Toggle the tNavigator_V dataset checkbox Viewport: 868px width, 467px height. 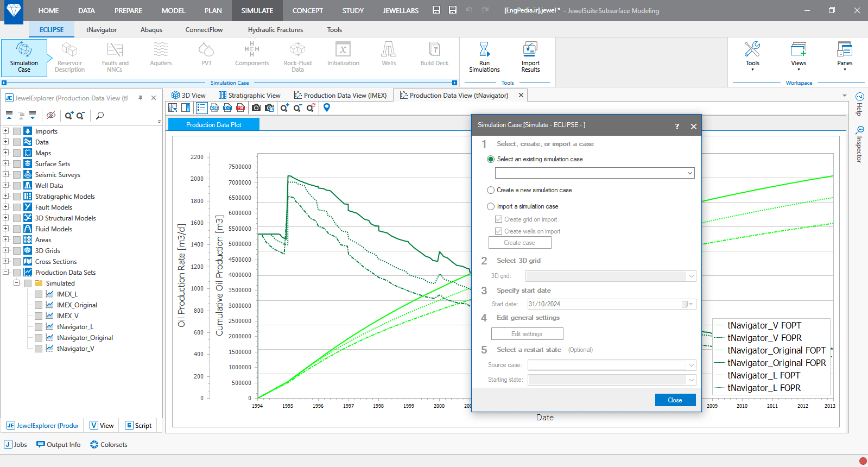pos(39,349)
